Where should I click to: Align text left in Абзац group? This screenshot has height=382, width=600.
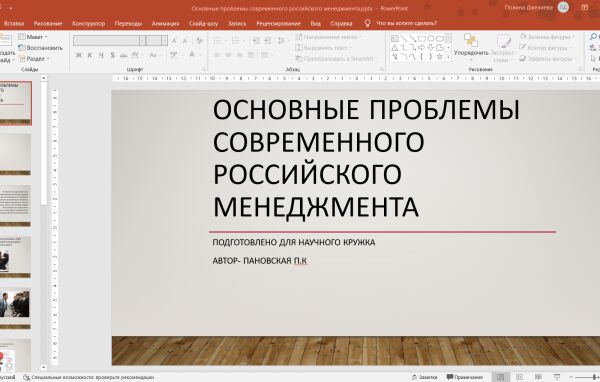[217, 55]
